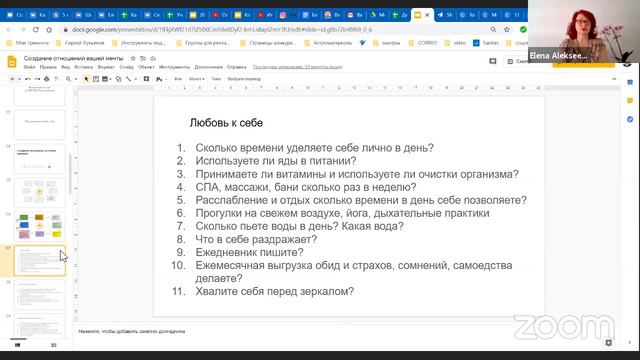Open the Макет layout dropdown
The height and width of the screenshot is (360, 640).
(197, 79)
